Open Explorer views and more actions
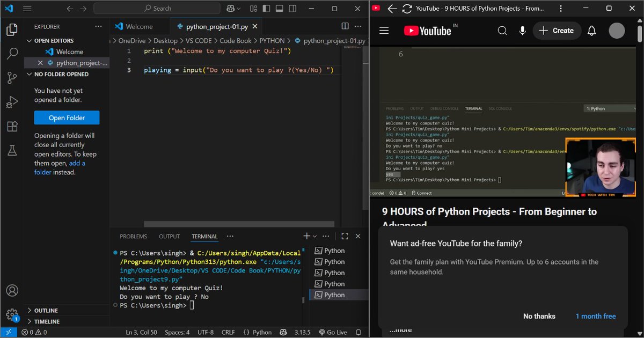The image size is (644, 338). [98, 26]
